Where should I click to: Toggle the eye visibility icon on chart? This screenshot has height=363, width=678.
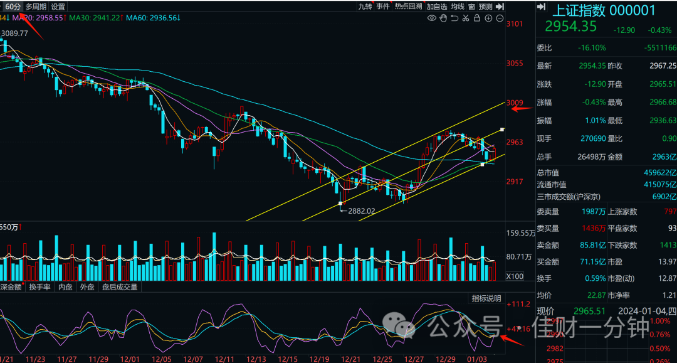[x=432, y=18]
